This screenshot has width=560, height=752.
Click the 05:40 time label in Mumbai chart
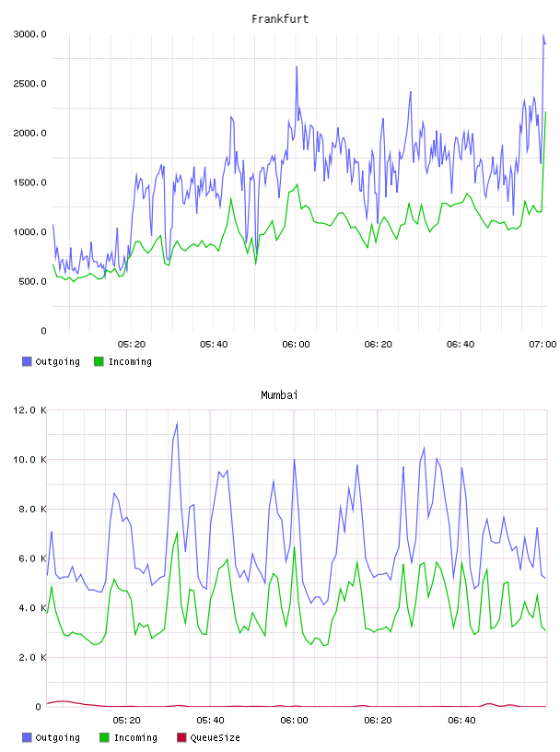tap(210, 721)
